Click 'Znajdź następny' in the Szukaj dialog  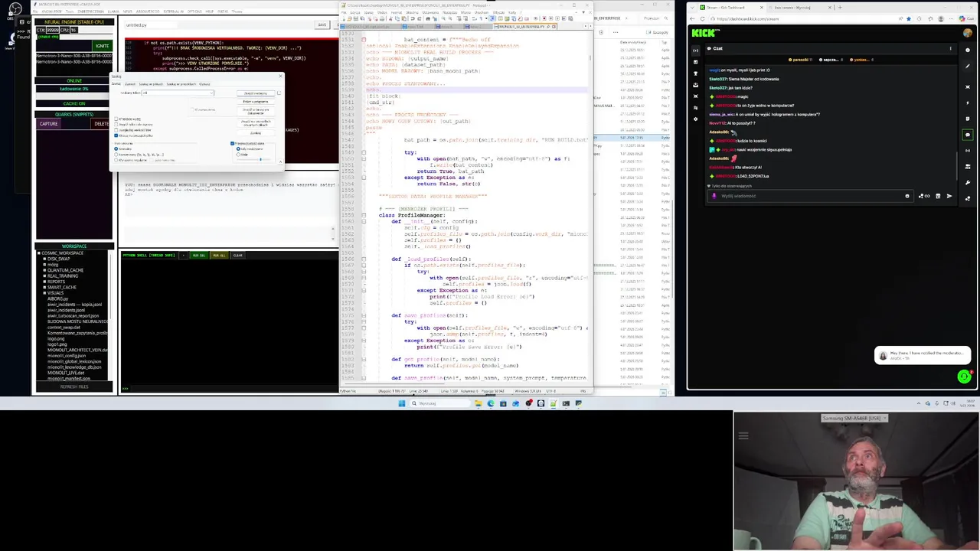[256, 93]
